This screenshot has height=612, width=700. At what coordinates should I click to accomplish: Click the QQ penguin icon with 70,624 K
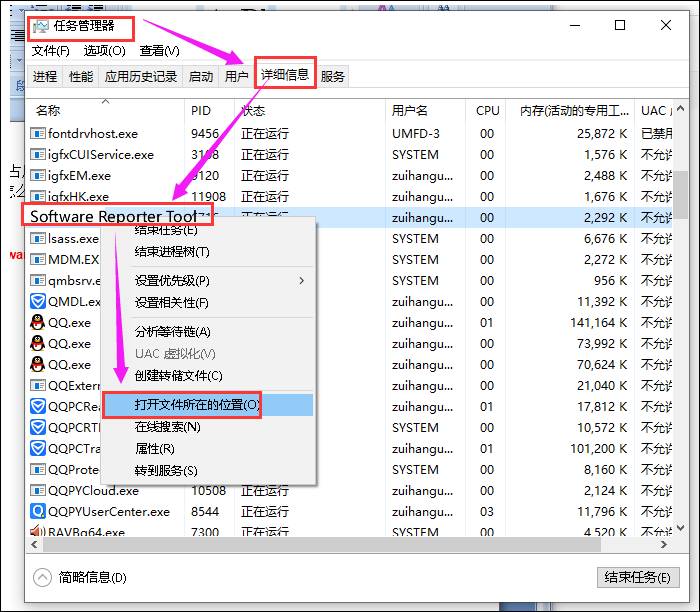(x=38, y=364)
